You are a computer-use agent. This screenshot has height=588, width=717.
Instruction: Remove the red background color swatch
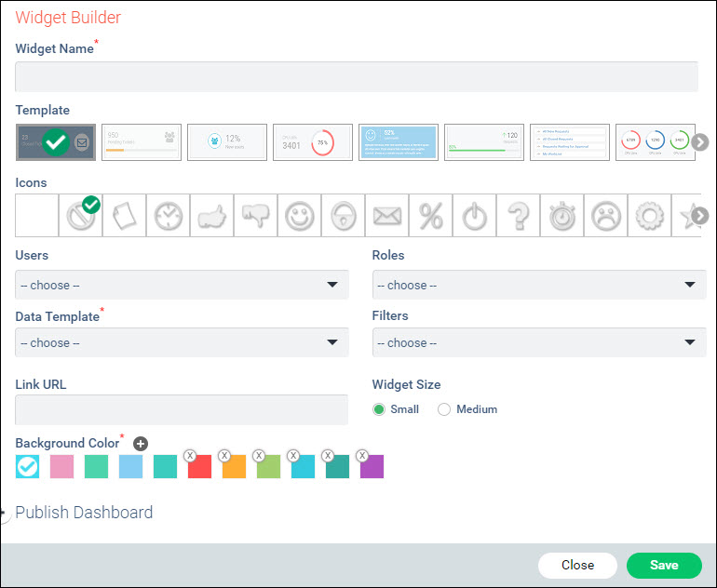pos(190,456)
